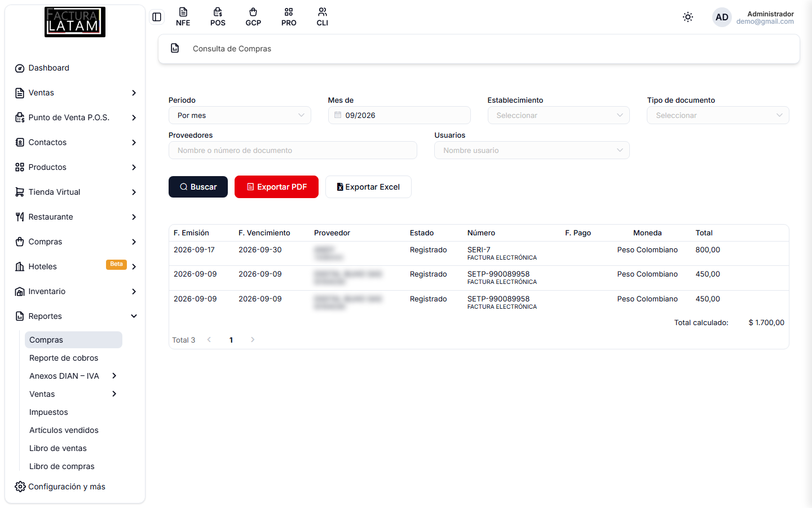Click the Total calculado amount $ 1.700,00

pos(766,323)
